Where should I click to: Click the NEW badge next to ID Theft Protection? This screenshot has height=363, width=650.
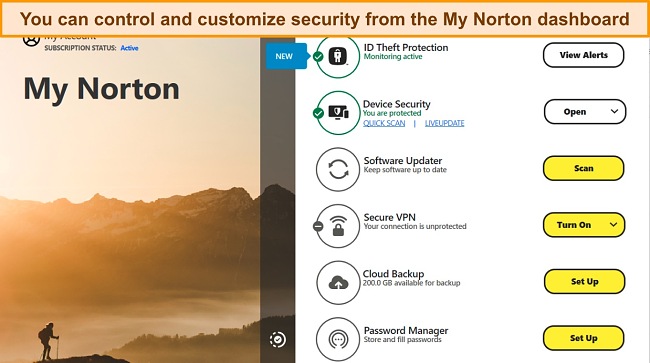(286, 56)
